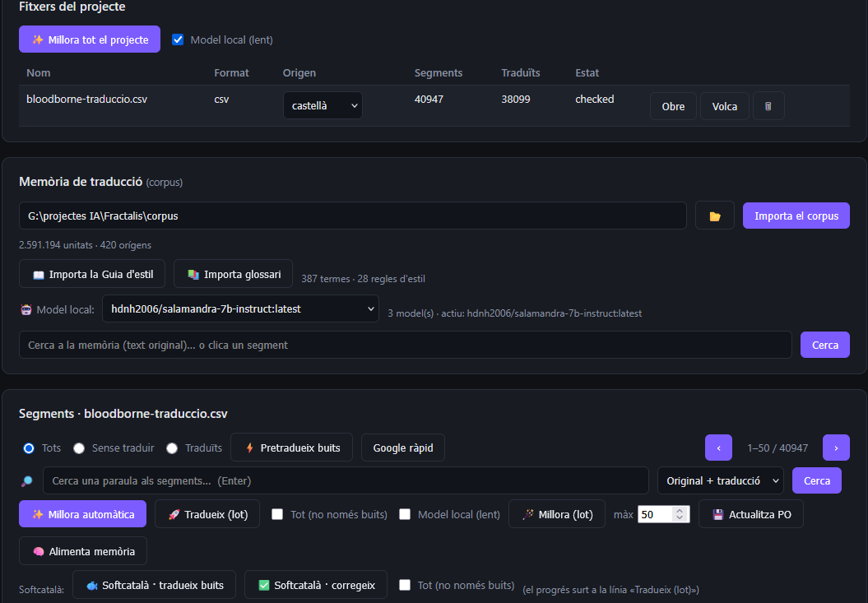Click the csv format cell

coord(221,99)
